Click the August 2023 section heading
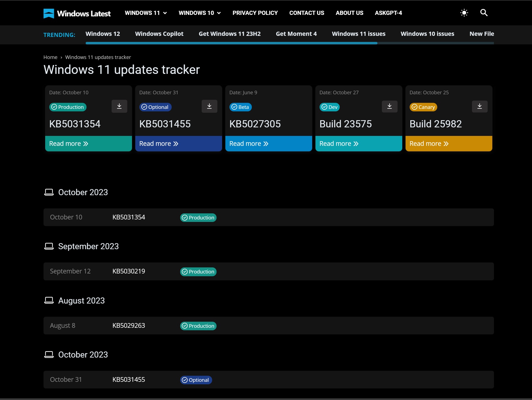Screen dimensions: 532x400 tap(82, 300)
